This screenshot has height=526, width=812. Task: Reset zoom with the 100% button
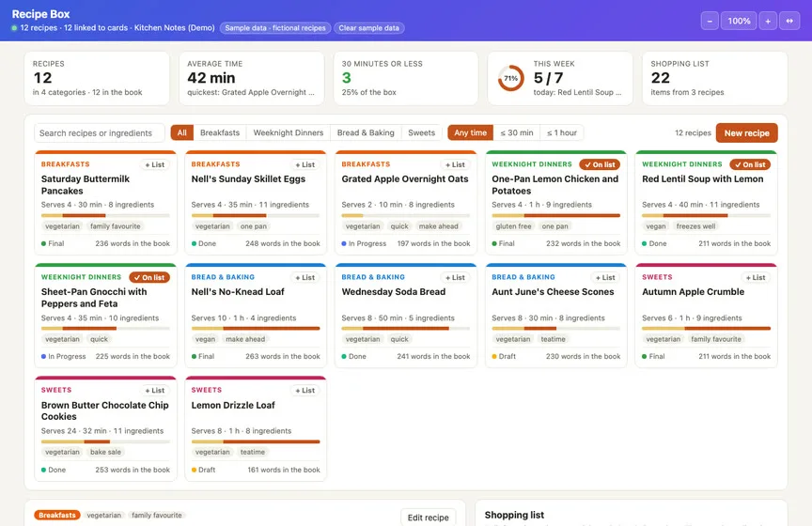739,22
